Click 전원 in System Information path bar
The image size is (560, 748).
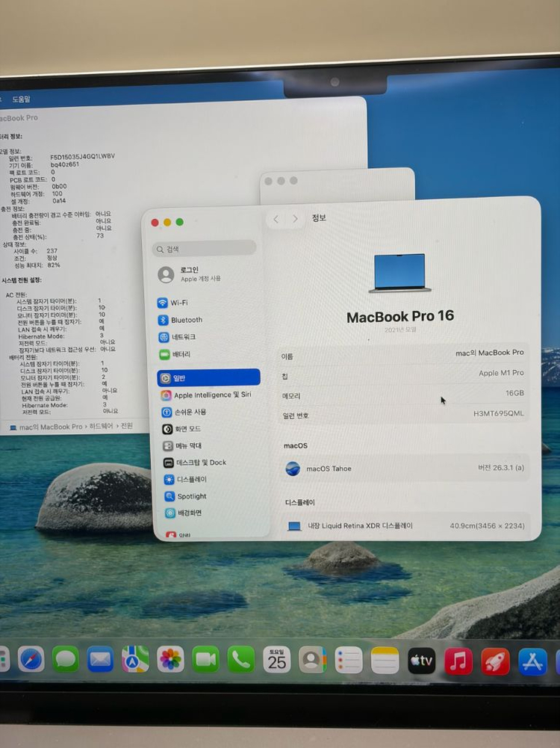[127, 425]
